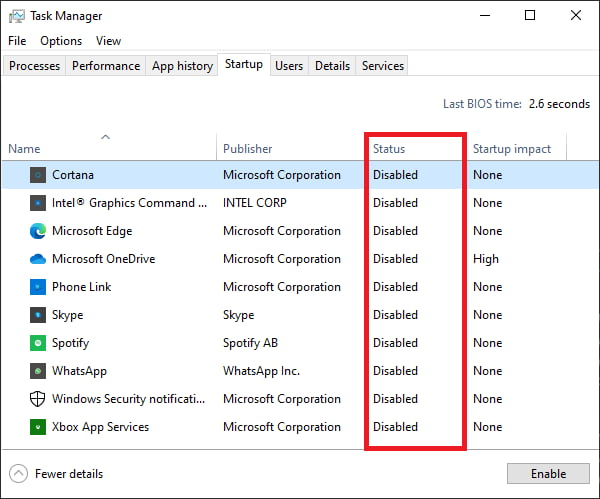Switch to the Services tab
The image size is (600, 499).
383,66
